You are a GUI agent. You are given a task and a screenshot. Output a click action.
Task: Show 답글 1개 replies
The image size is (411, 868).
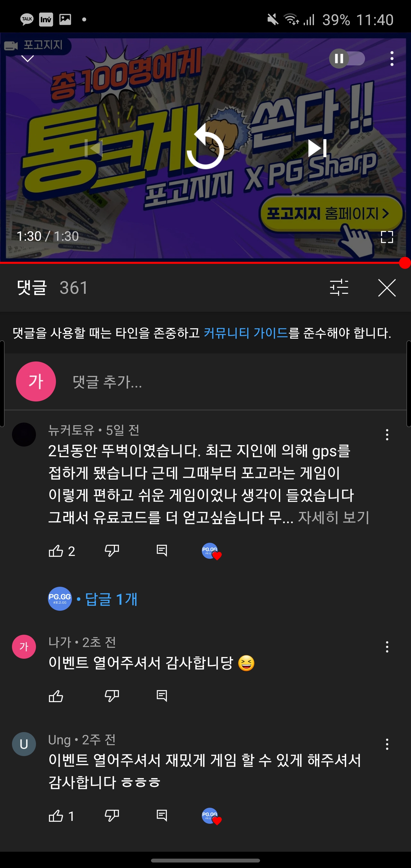click(x=111, y=599)
